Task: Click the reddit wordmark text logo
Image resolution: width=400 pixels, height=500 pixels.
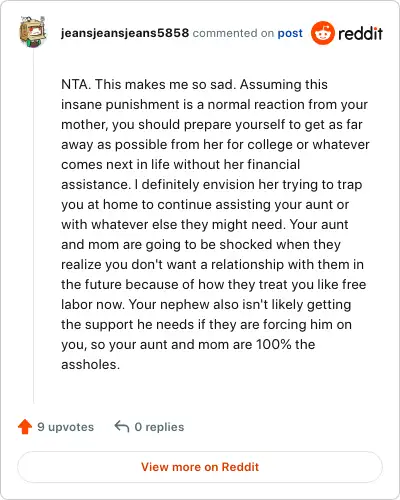Action: point(360,33)
